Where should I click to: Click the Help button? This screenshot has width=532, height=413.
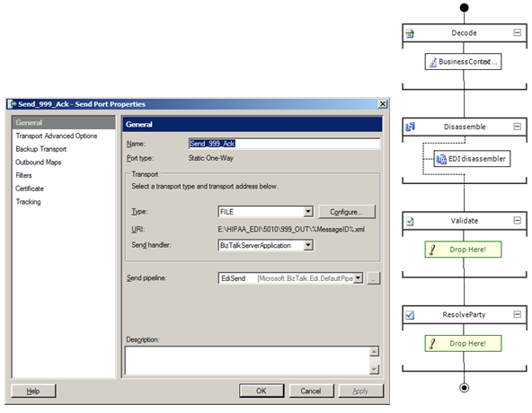[33, 391]
